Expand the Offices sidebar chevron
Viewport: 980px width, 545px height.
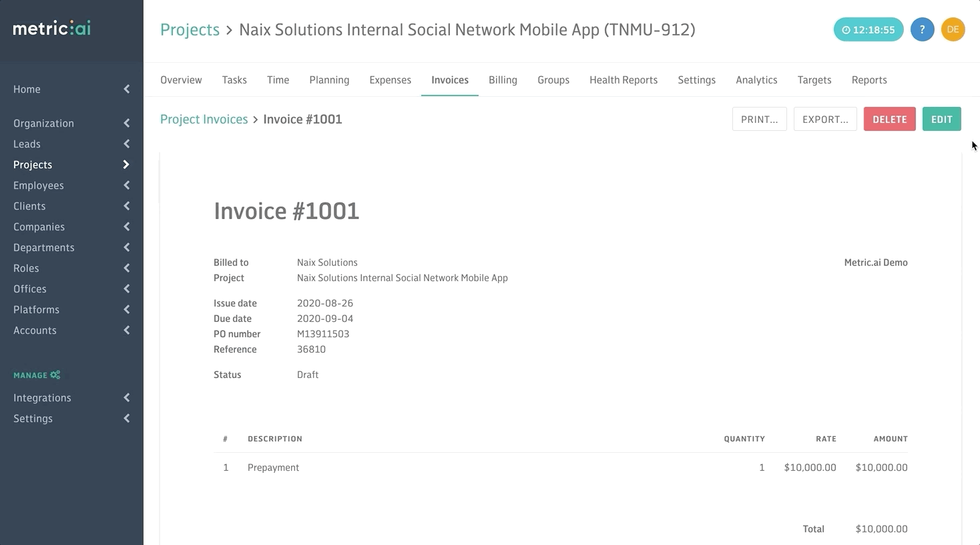click(126, 289)
